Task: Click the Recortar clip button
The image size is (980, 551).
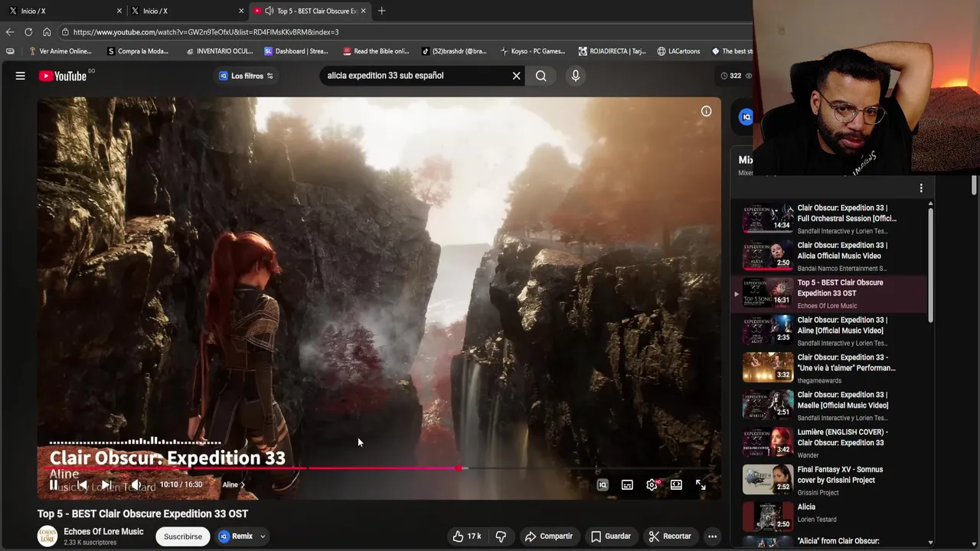Action: pyautogui.click(x=670, y=536)
